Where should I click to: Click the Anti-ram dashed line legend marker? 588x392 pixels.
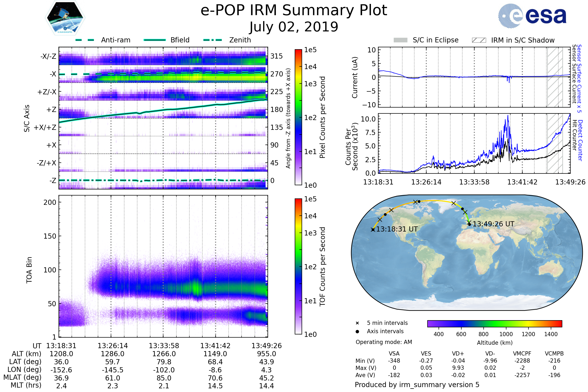[85, 40]
